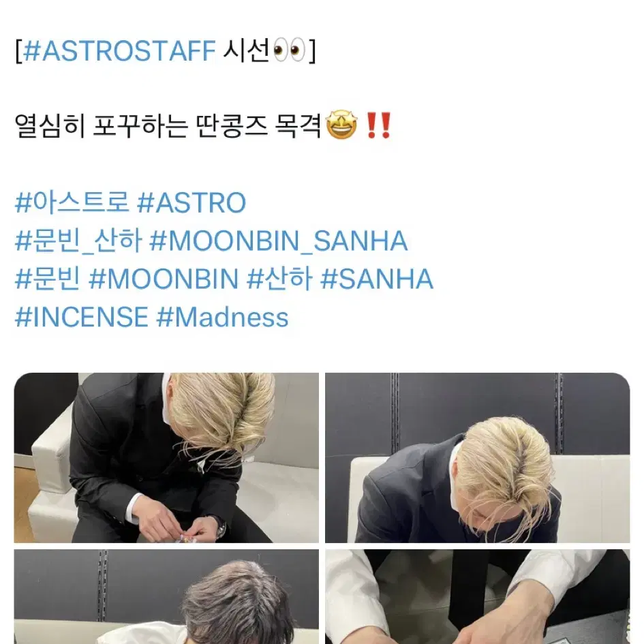Tap the #SANHA hashtag
Image resolution: width=644 pixels, height=644 pixels.
coord(377,279)
